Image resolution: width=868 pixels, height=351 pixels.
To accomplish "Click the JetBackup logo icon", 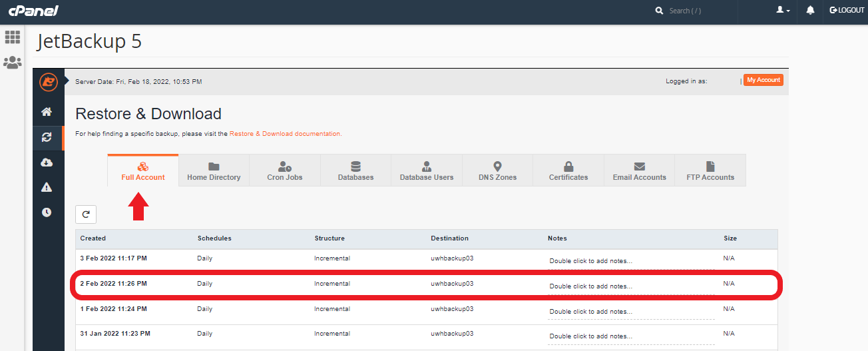I will (49, 82).
